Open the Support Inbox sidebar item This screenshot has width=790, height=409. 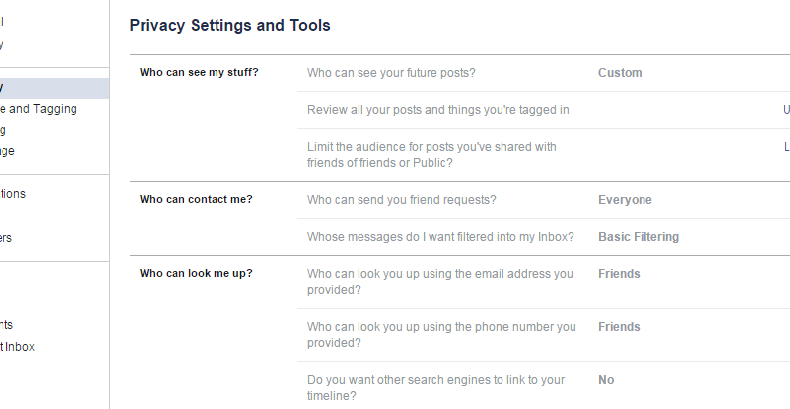pos(20,347)
